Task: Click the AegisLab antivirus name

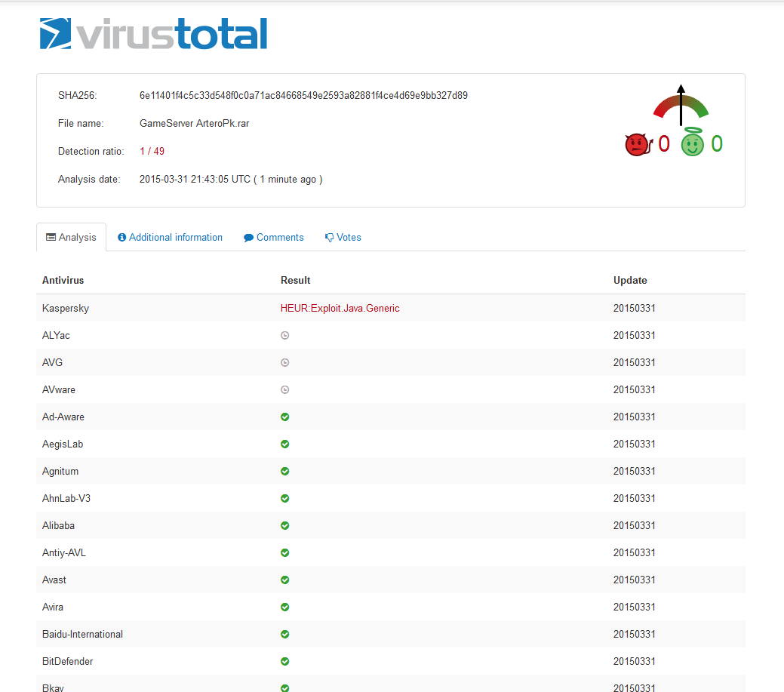Action: pyautogui.click(x=63, y=444)
